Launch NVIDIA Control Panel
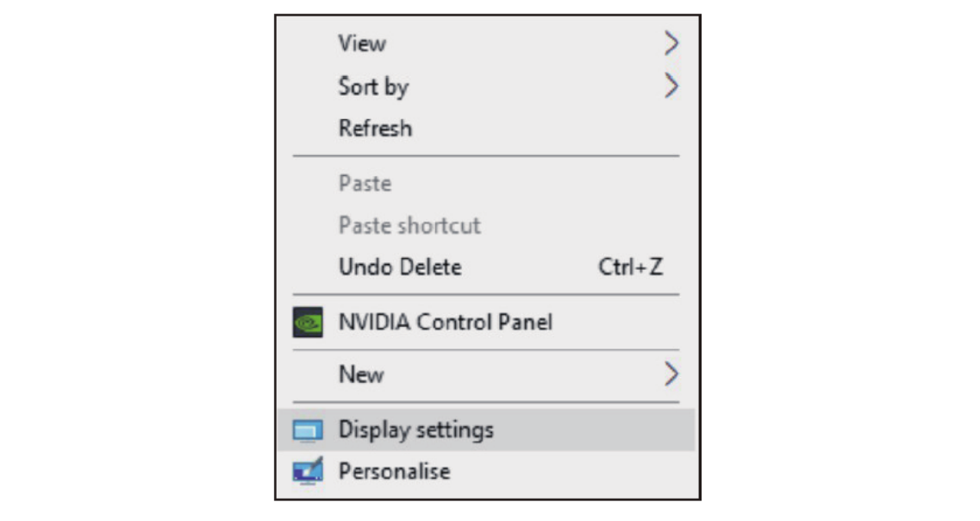Screen dimensions: 980x521 pos(446,323)
